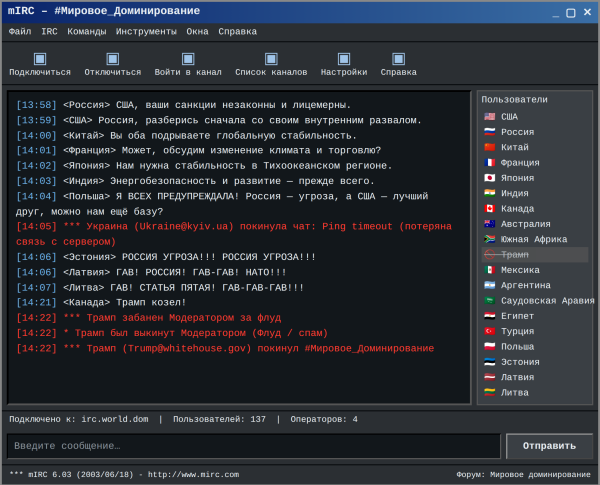Click the Канада flag icon
The image size is (600, 485).
(489, 209)
